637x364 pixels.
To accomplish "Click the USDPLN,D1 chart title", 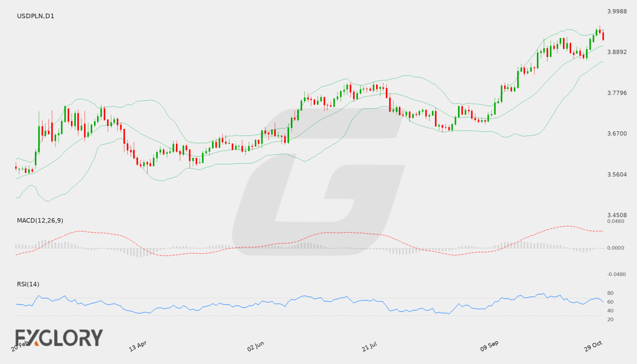I will pyautogui.click(x=36, y=16).
